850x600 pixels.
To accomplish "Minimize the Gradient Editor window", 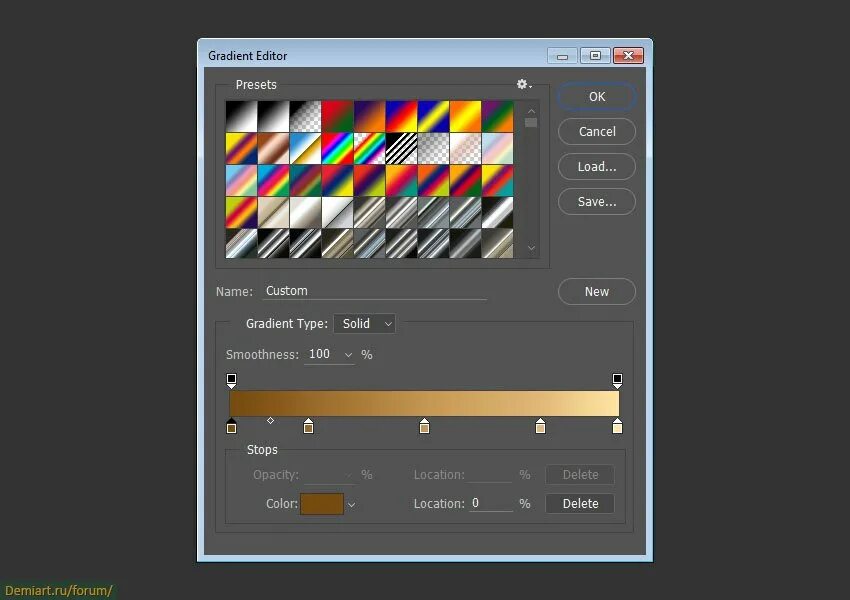I will coord(562,55).
